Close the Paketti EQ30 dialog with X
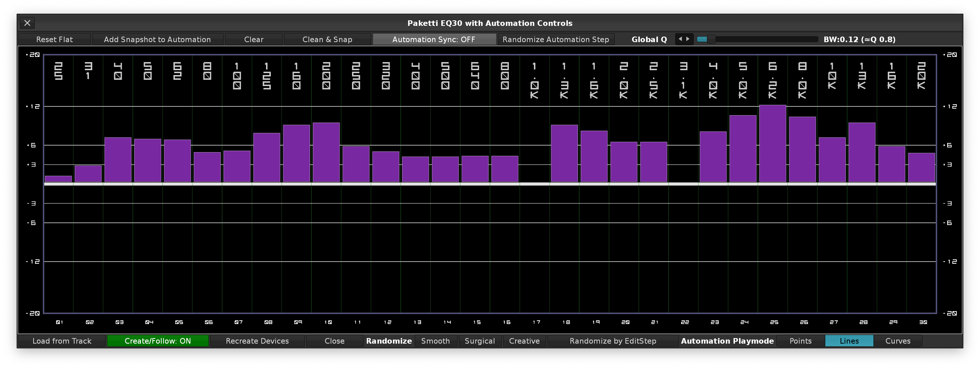Viewport: 980px width, 368px height. pyautogui.click(x=27, y=23)
